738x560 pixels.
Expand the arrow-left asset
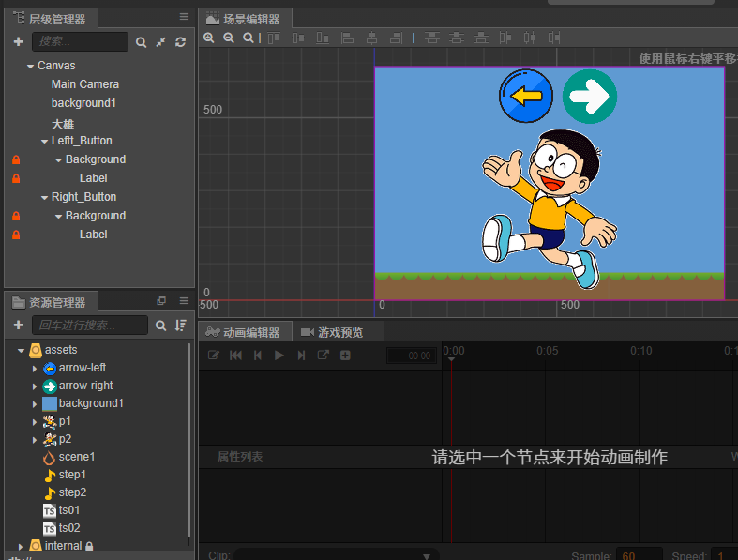pos(35,369)
